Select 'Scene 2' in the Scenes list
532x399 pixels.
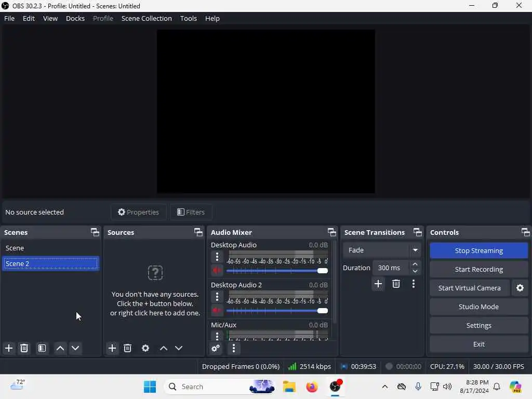pyautogui.click(x=50, y=263)
